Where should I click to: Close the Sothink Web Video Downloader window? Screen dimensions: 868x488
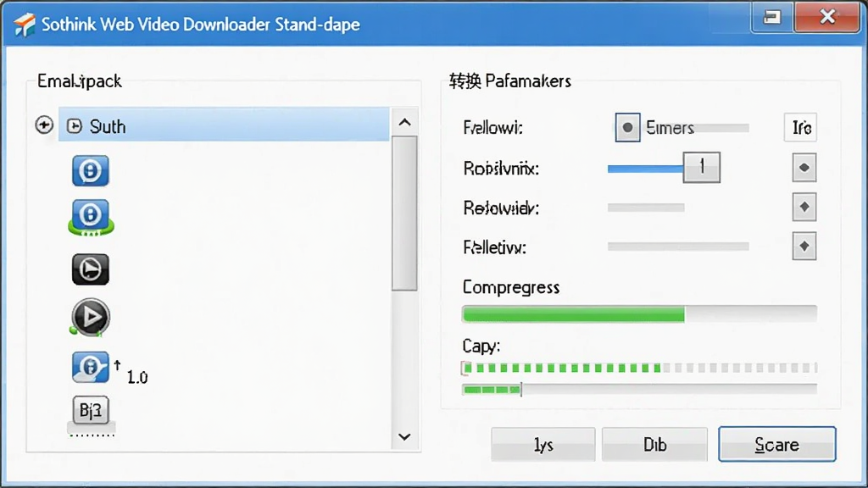point(827,17)
